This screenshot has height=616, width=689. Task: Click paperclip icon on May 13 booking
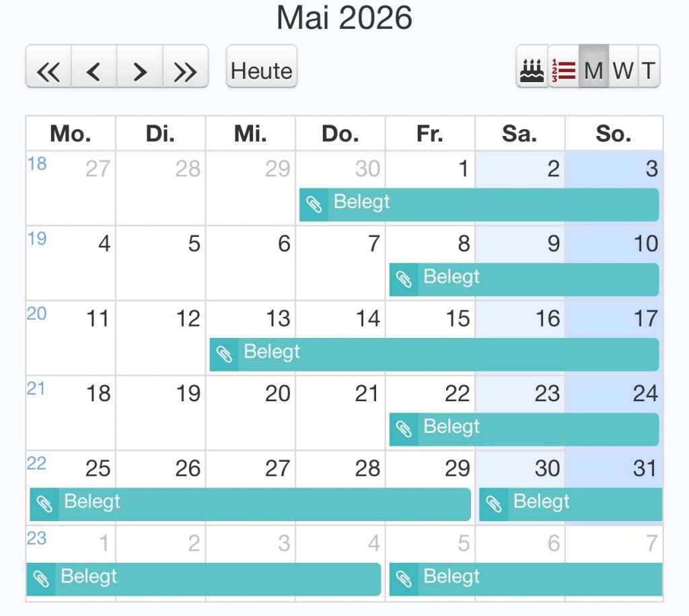(x=225, y=354)
